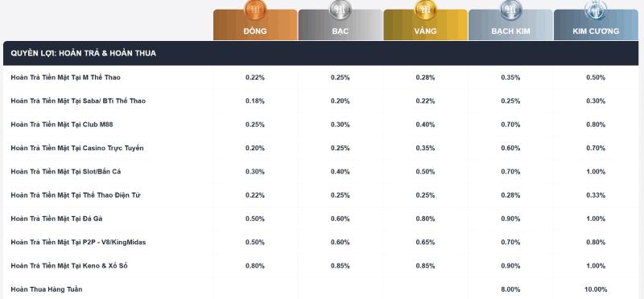Click the Hoàn Trả Tiền Mặt Tại M Thể Thao row label
Image resolution: width=644 pixels, height=299 pixels.
tap(65, 77)
